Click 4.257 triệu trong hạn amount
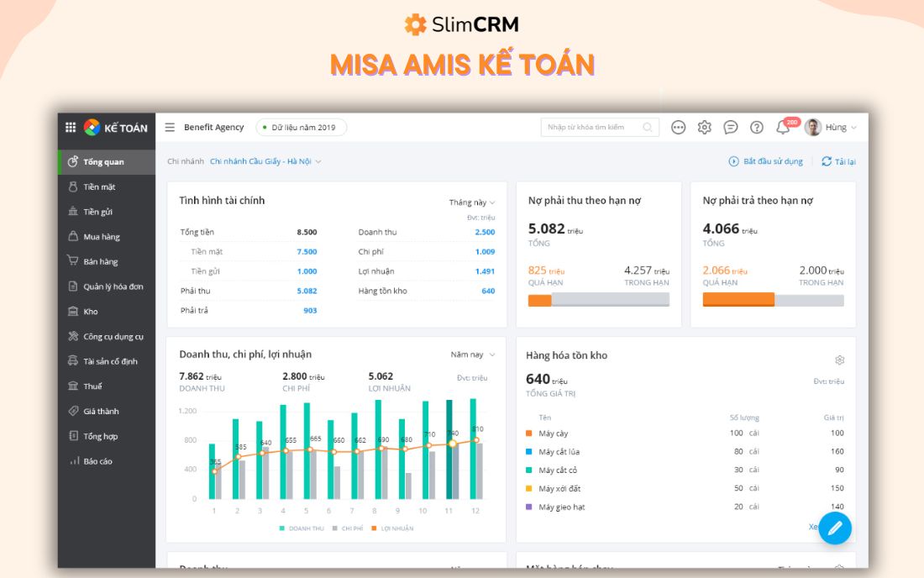924x578 pixels. tap(647, 271)
